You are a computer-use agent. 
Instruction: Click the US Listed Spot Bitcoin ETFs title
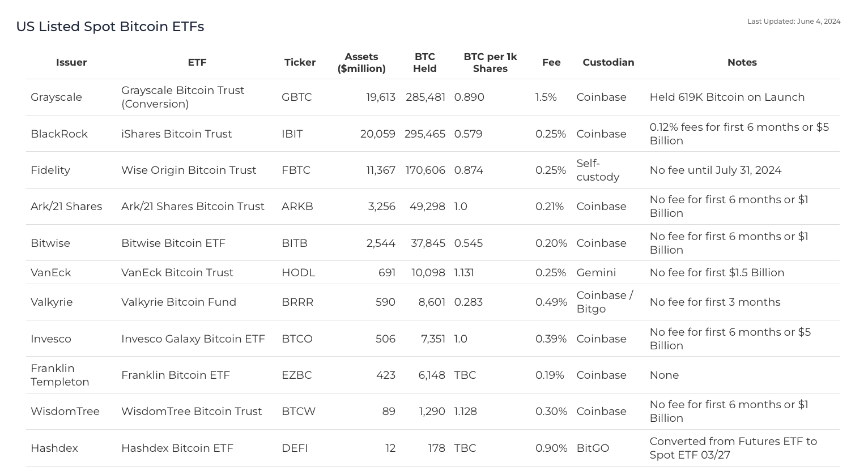pyautogui.click(x=110, y=27)
